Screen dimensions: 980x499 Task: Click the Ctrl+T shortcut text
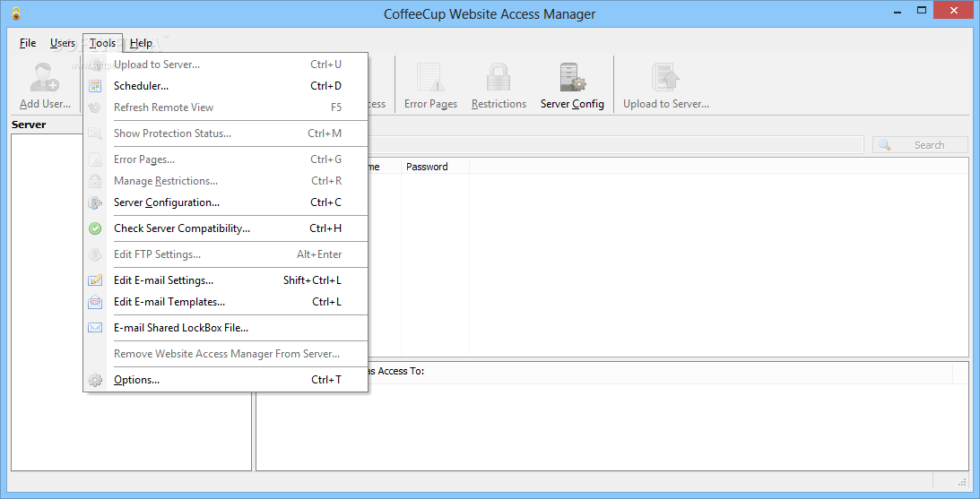pos(326,380)
